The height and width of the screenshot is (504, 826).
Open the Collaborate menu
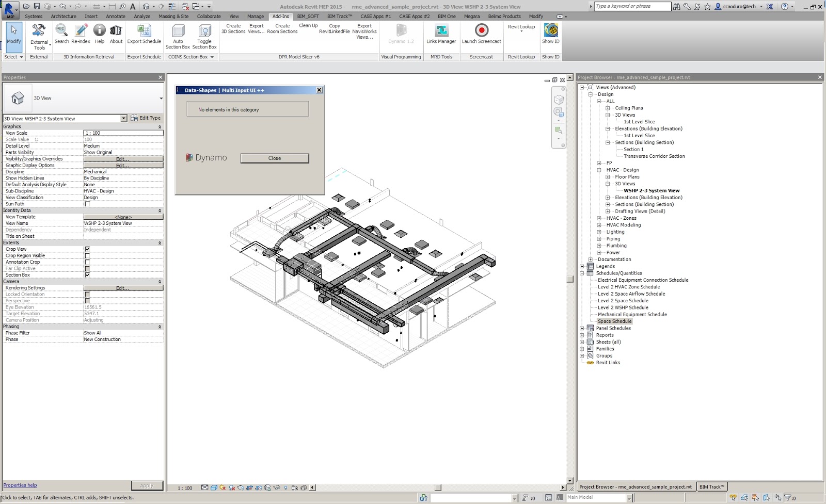pyautogui.click(x=209, y=16)
